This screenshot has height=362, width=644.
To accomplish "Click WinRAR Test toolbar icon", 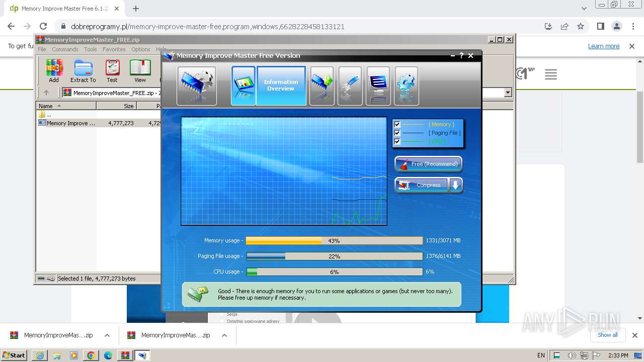I will click(x=112, y=71).
